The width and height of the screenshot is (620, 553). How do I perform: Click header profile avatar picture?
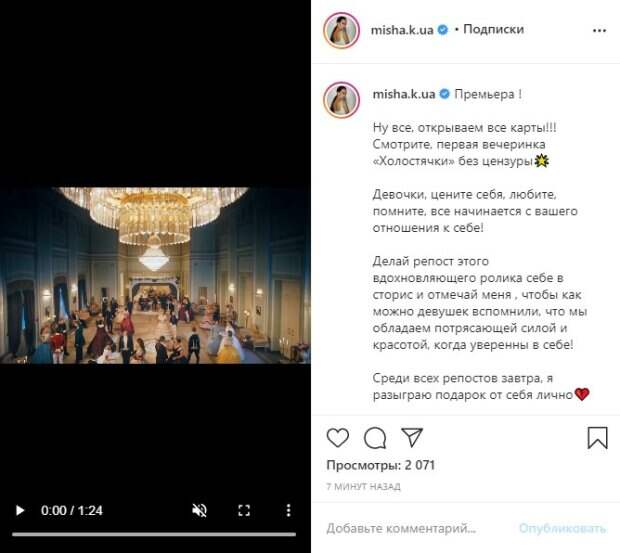coord(342,30)
